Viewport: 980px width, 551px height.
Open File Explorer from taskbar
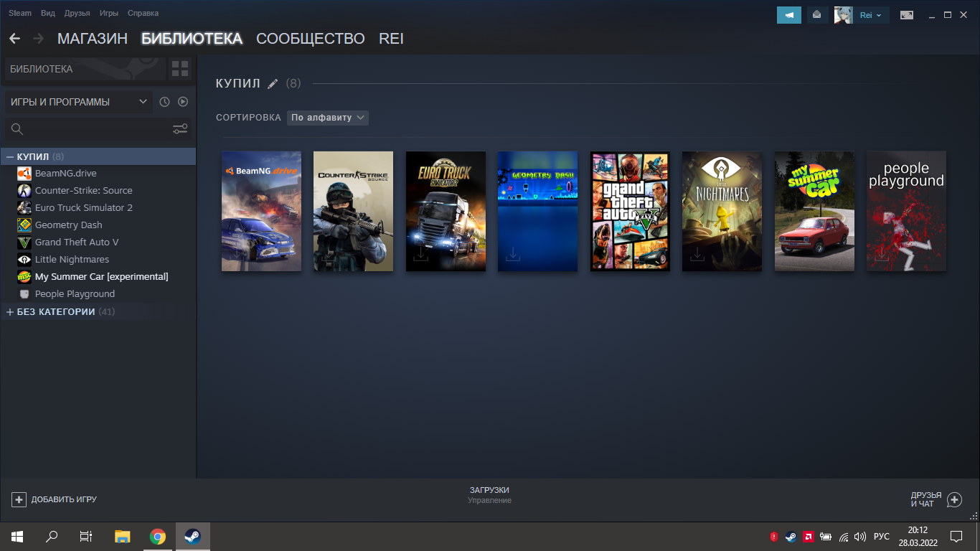123,536
